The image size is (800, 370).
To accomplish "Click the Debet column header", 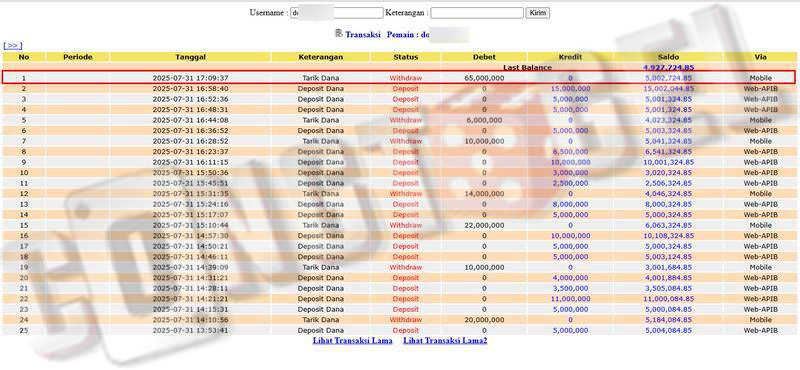I will click(x=484, y=57).
